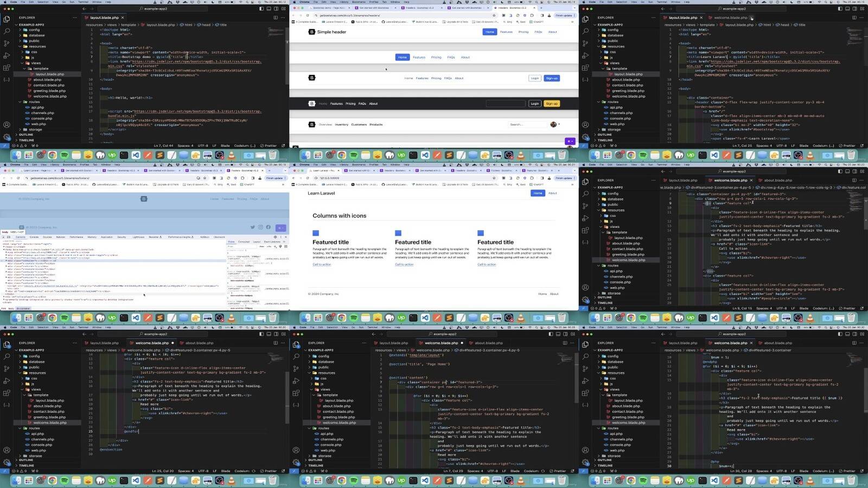Click the Instagram icon on the Footers page
Screen dimensions: 868x488
point(260,227)
